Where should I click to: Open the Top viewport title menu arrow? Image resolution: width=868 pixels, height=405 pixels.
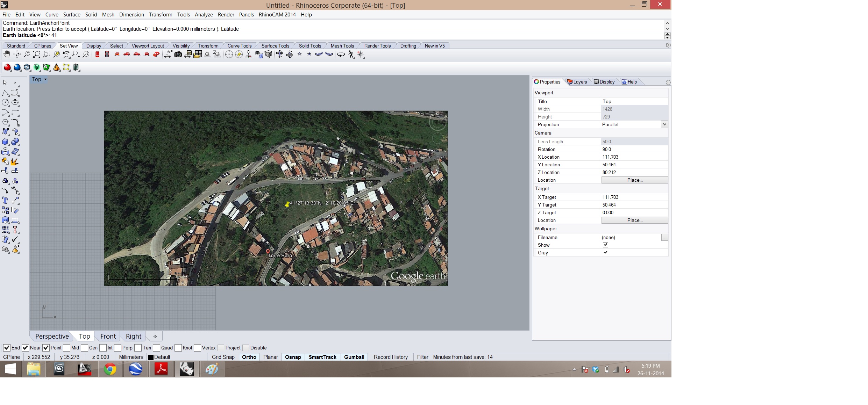click(x=45, y=79)
